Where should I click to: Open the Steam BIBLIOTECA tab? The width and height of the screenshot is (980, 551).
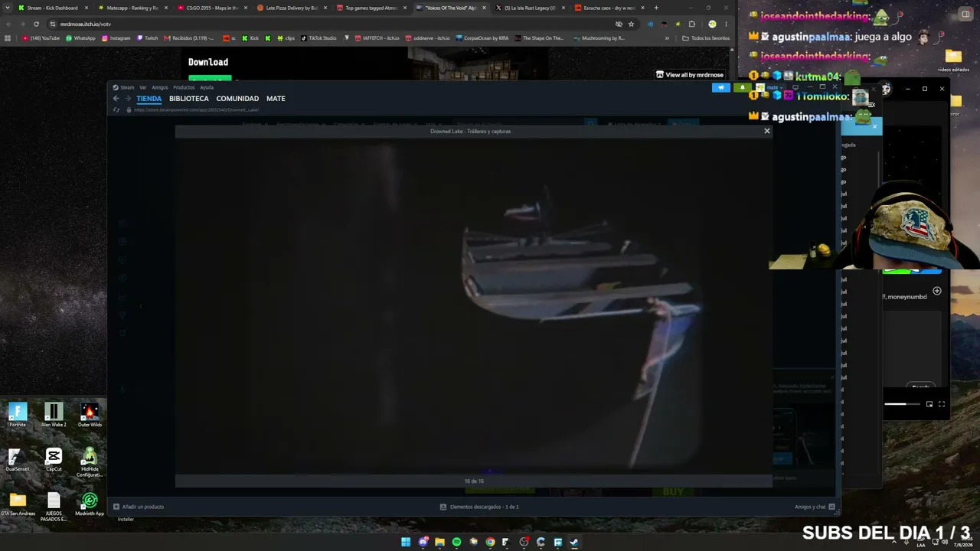pyautogui.click(x=189, y=99)
